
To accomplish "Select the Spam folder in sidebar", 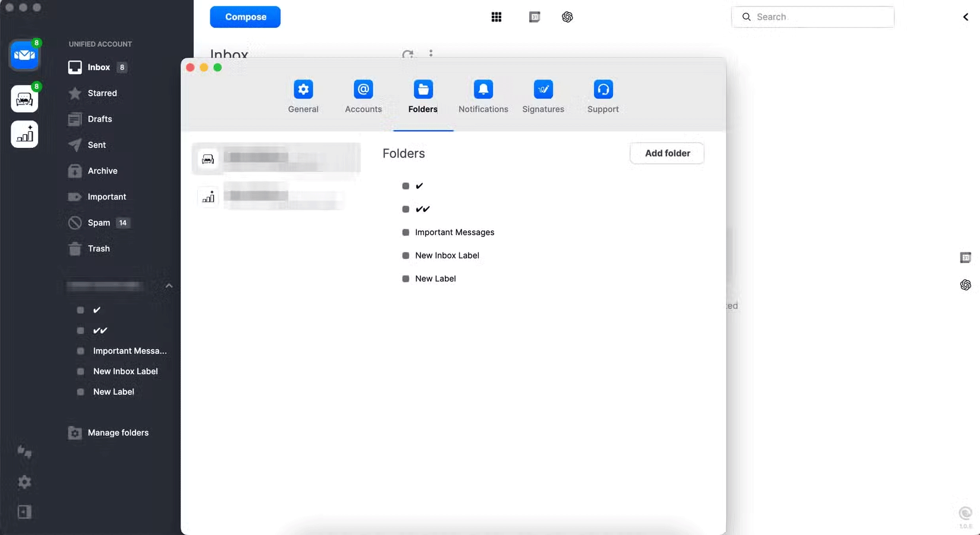I will pyautogui.click(x=99, y=223).
